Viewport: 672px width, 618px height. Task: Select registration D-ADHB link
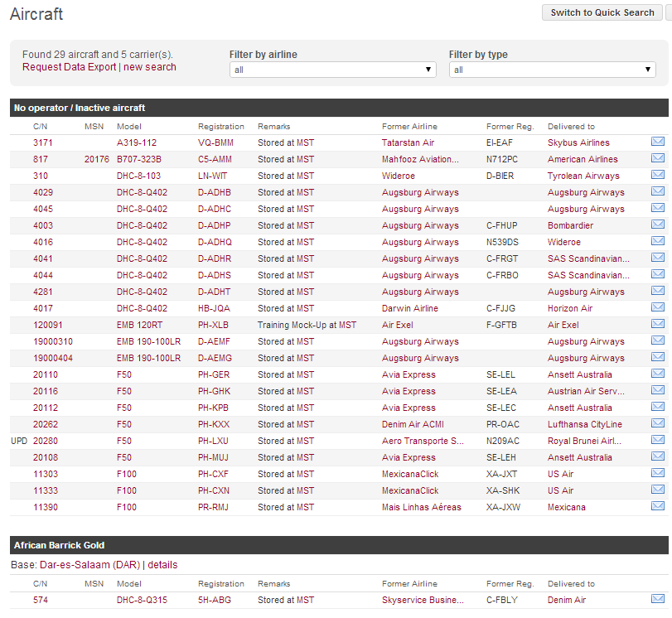point(215,193)
